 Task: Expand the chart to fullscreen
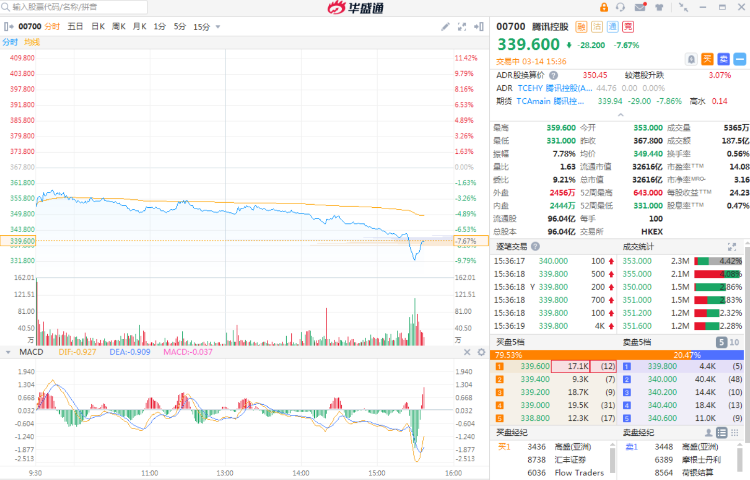pos(462,27)
